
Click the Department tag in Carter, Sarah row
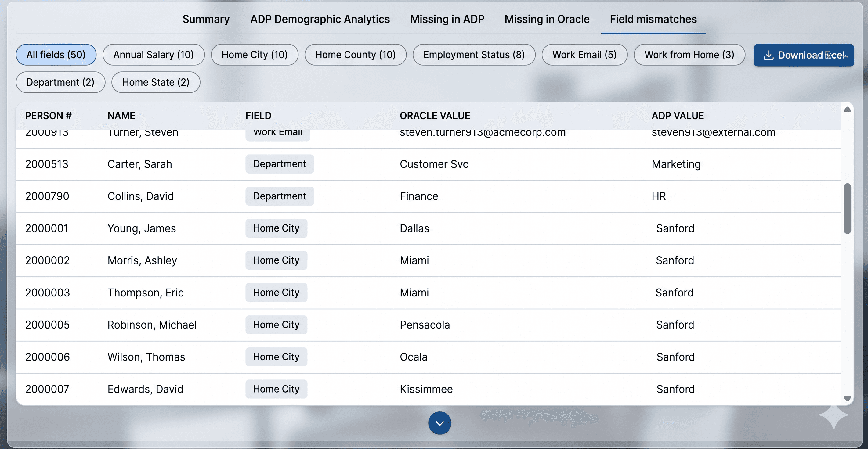coord(280,164)
